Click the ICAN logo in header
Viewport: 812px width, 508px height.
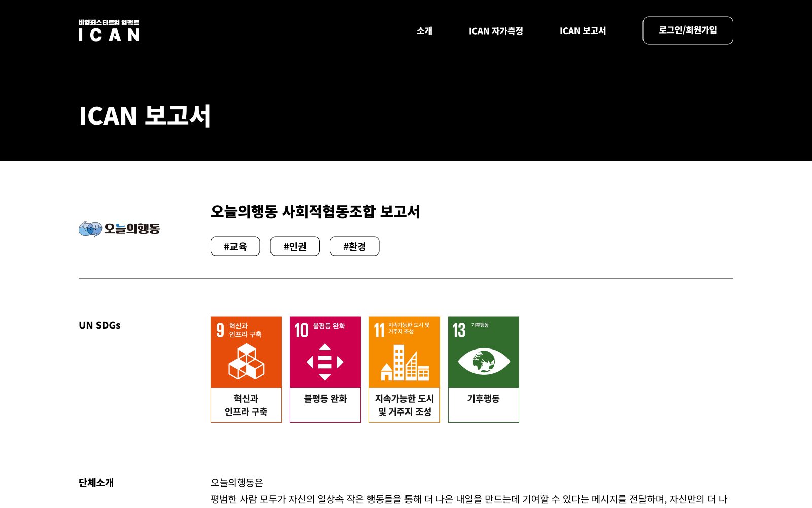point(109,30)
